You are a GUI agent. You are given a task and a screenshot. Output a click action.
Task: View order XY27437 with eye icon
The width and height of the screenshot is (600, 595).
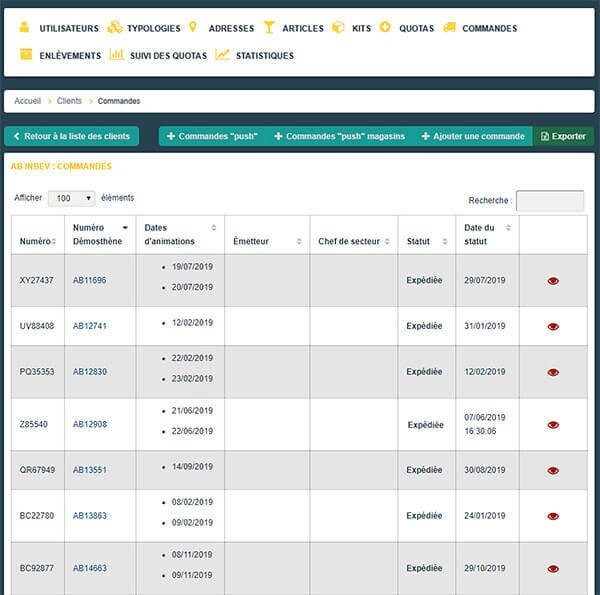(553, 281)
